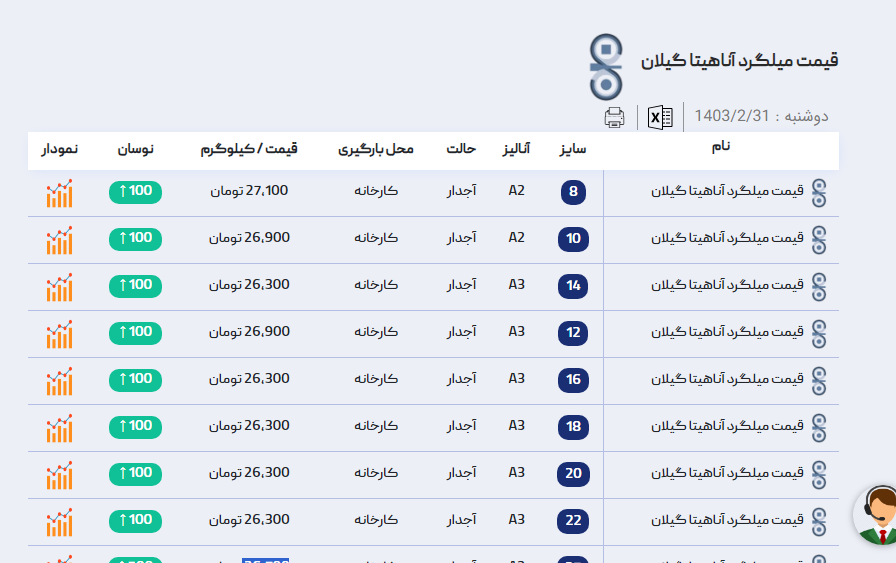Click the size 18 badge

[x=573, y=427]
